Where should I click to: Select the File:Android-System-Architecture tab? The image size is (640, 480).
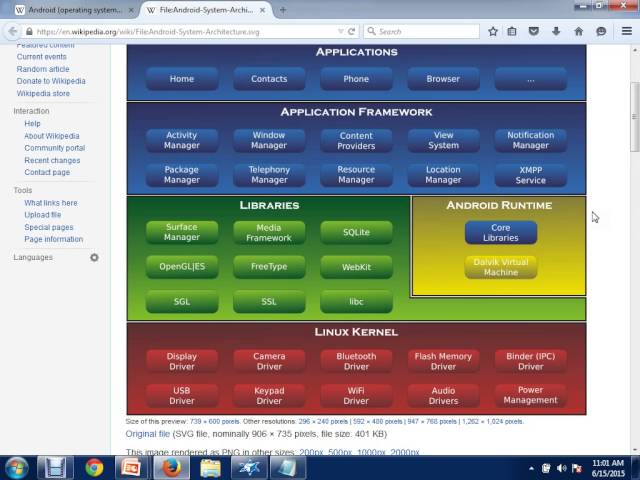coord(206,10)
